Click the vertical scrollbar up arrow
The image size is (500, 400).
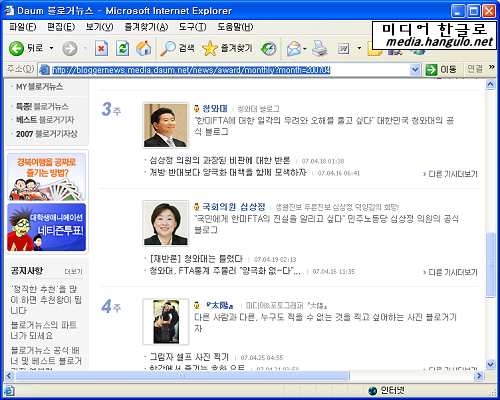coord(490,84)
